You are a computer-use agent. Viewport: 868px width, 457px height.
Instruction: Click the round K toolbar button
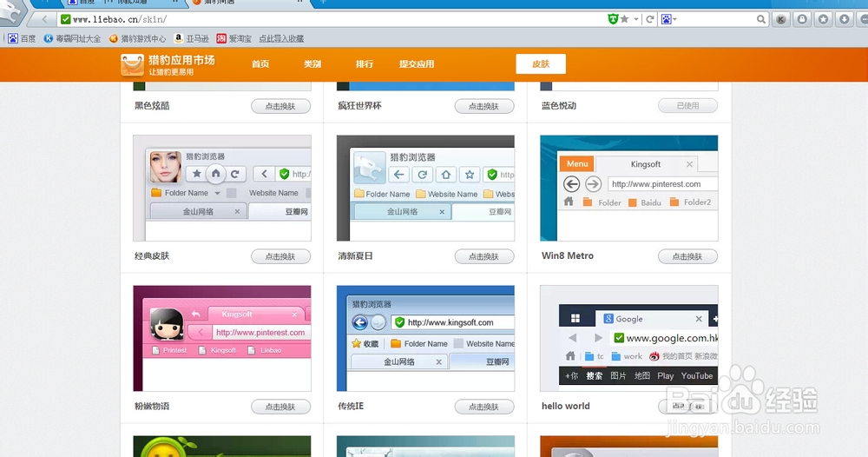781,19
